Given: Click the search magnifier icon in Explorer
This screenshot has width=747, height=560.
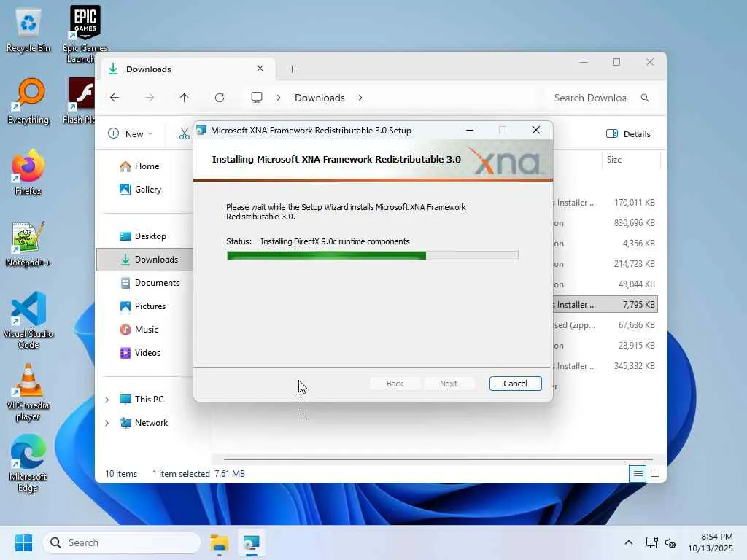Looking at the screenshot, I should 645,98.
